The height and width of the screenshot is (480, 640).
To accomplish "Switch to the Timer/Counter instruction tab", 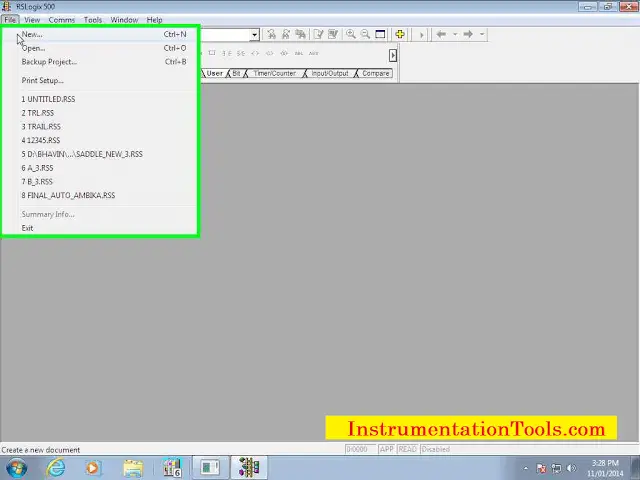I will pyautogui.click(x=274, y=73).
